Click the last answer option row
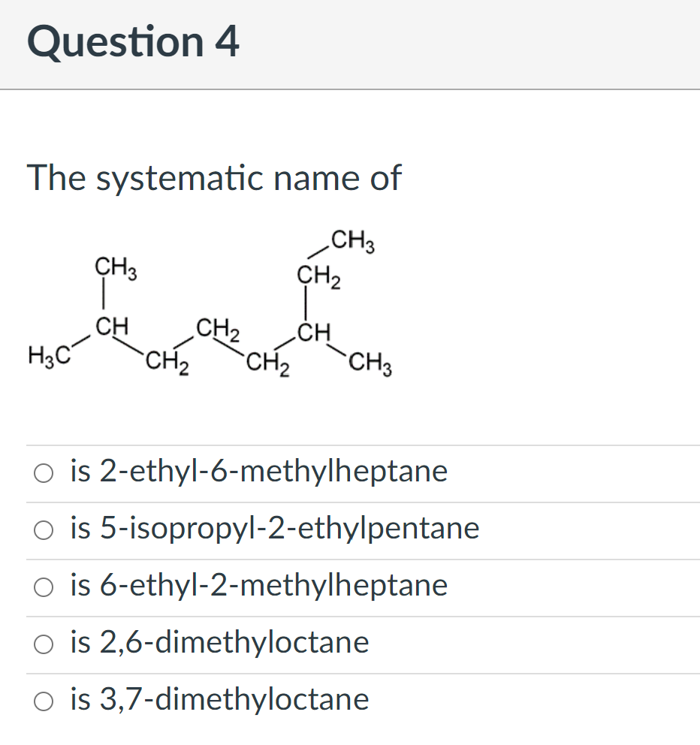 pos(350,701)
